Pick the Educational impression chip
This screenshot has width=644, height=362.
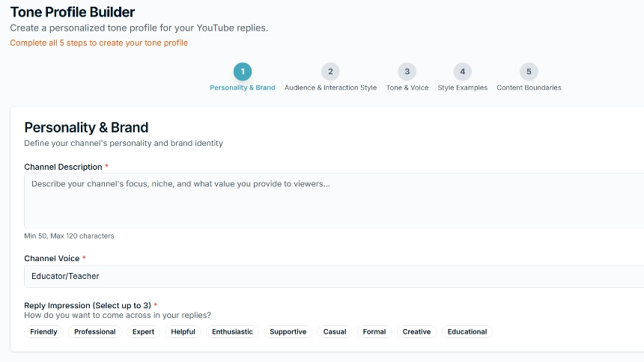point(467,332)
